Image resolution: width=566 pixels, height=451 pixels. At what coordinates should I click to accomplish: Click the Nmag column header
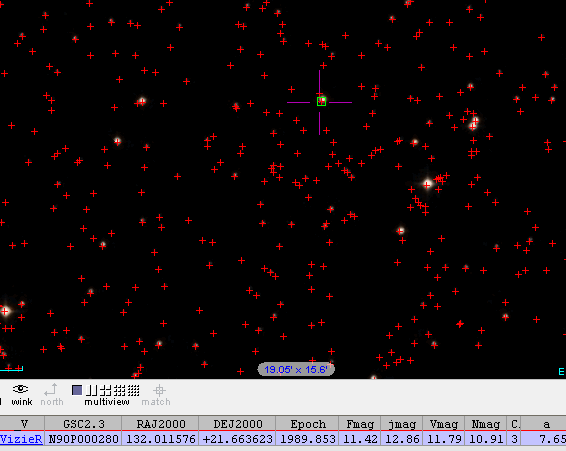click(x=486, y=424)
